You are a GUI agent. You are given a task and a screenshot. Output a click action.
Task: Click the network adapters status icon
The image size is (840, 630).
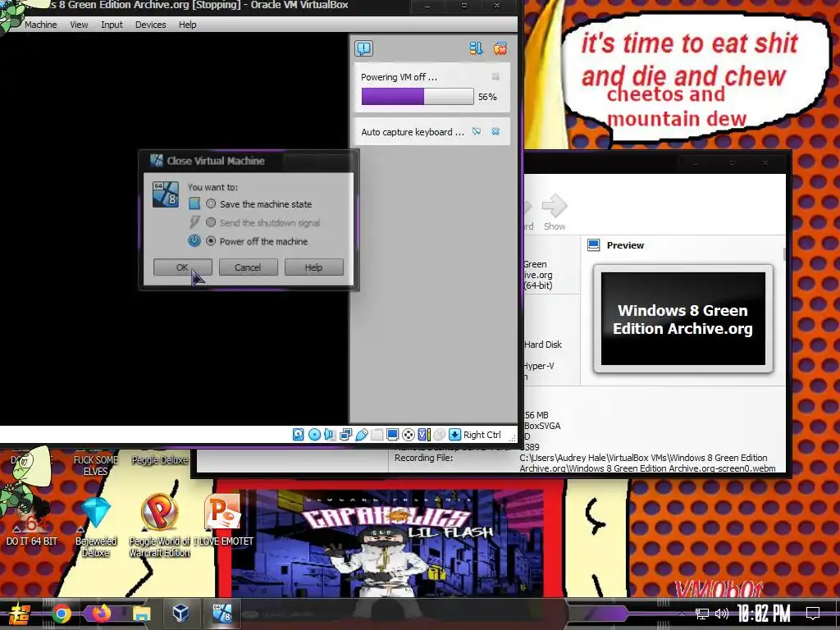(x=345, y=435)
